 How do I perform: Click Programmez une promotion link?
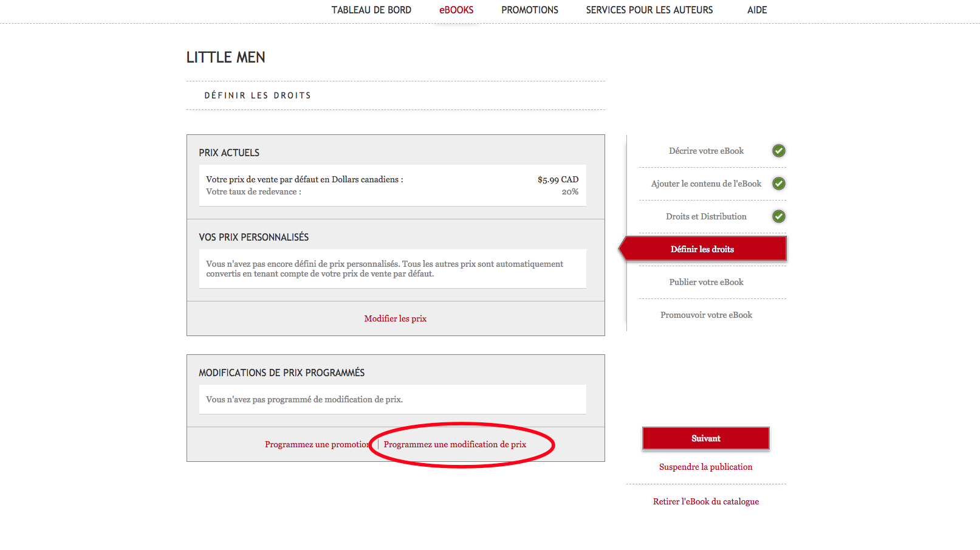click(317, 444)
